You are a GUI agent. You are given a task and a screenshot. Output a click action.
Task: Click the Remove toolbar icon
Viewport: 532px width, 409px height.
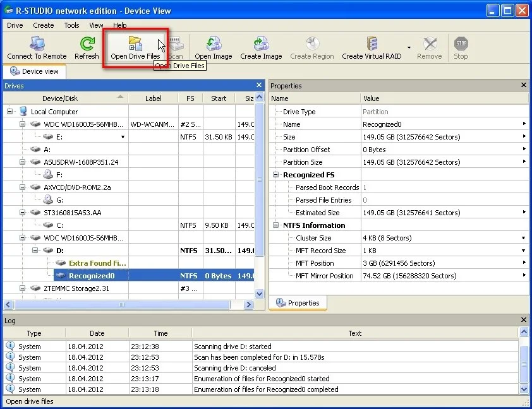click(430, 44)
